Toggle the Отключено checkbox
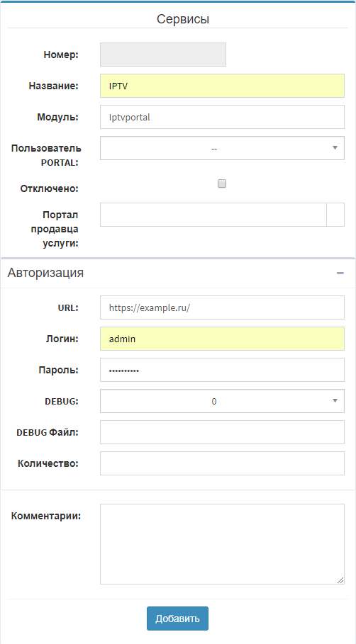This screenshot has width=356, height=644. pyautogui.click(x=222, y=183)
